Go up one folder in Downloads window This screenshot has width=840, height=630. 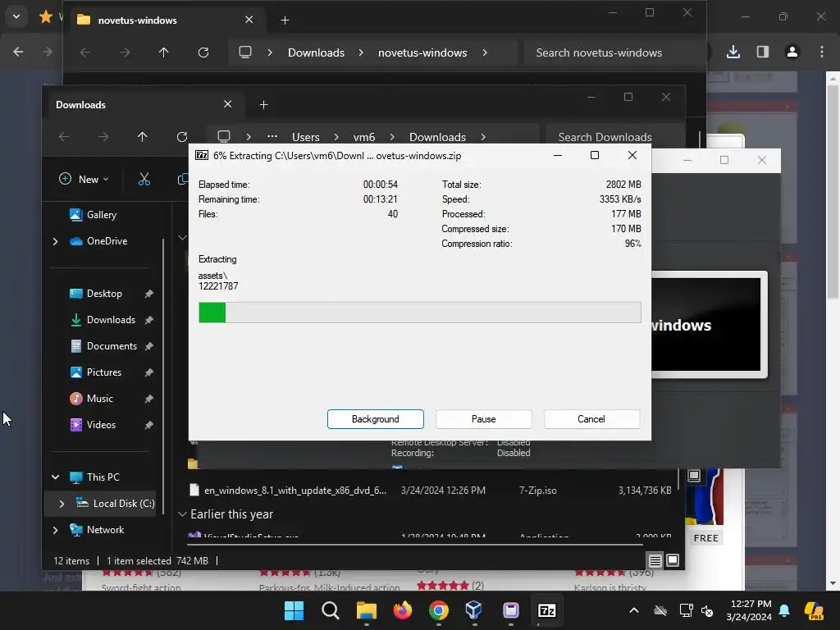(142, 137)
